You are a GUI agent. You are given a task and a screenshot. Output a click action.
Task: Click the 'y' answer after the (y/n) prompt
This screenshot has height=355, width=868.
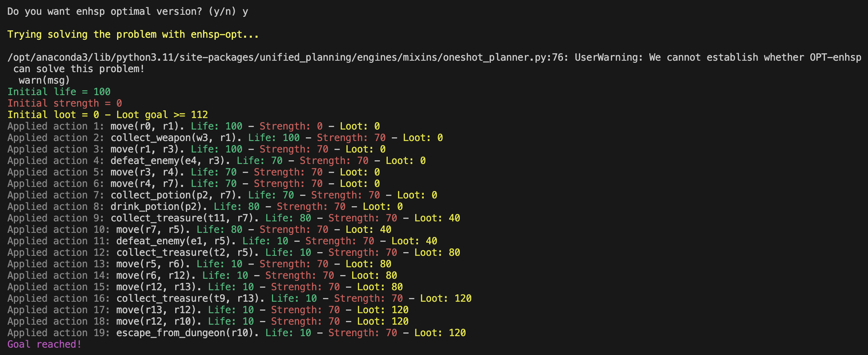click(245, 11)
